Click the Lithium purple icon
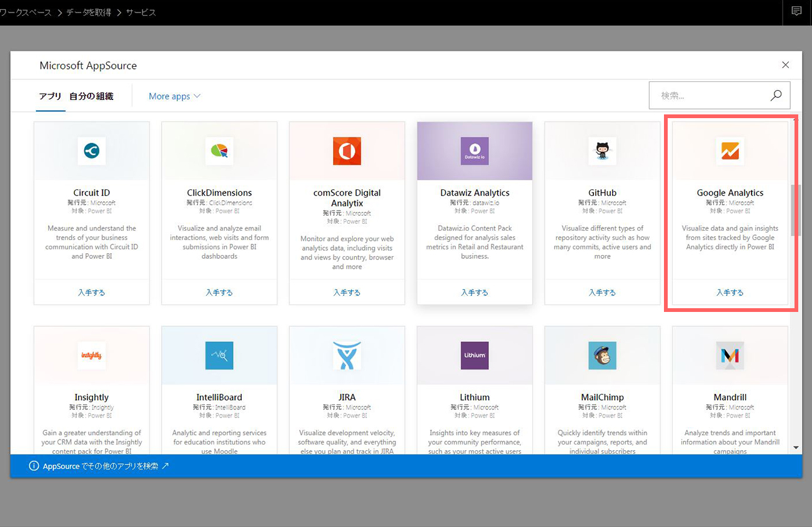Image resolution: width=812 pixels, height=527 pixels. (x=475, y=355)
